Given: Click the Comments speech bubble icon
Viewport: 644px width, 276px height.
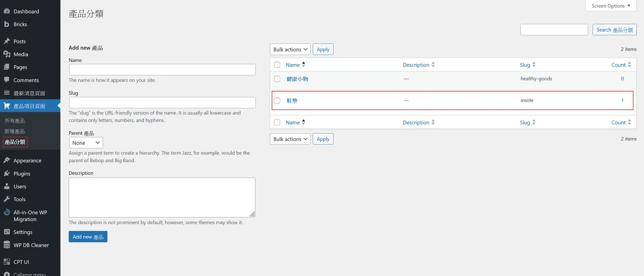Looking at the screenshot, I should (6, 80).
